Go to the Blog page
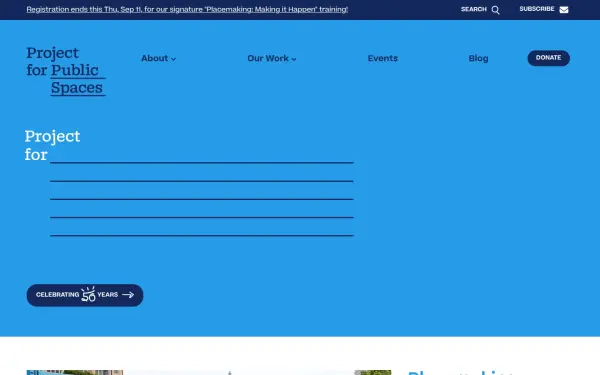 (x=478, y=59)
